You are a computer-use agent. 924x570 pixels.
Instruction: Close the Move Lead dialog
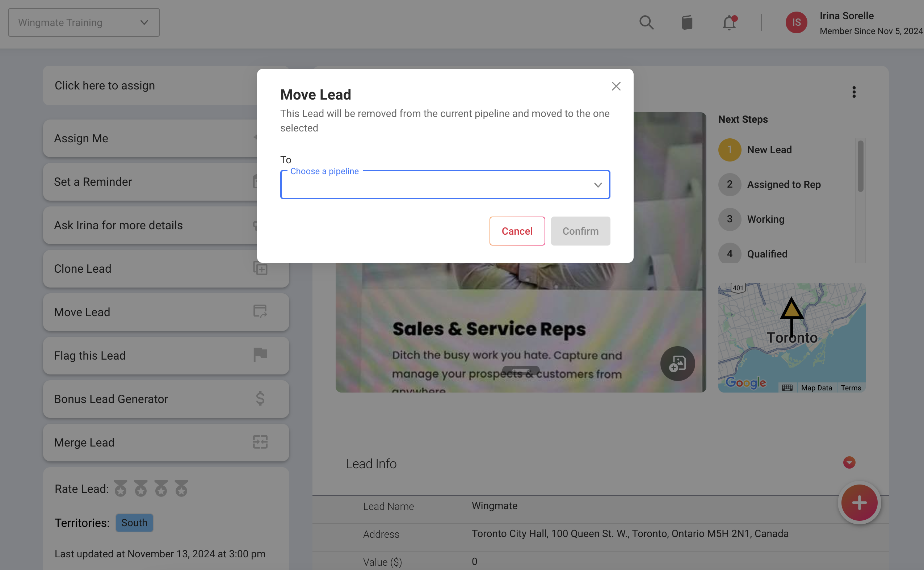click(x=616, y=86)
